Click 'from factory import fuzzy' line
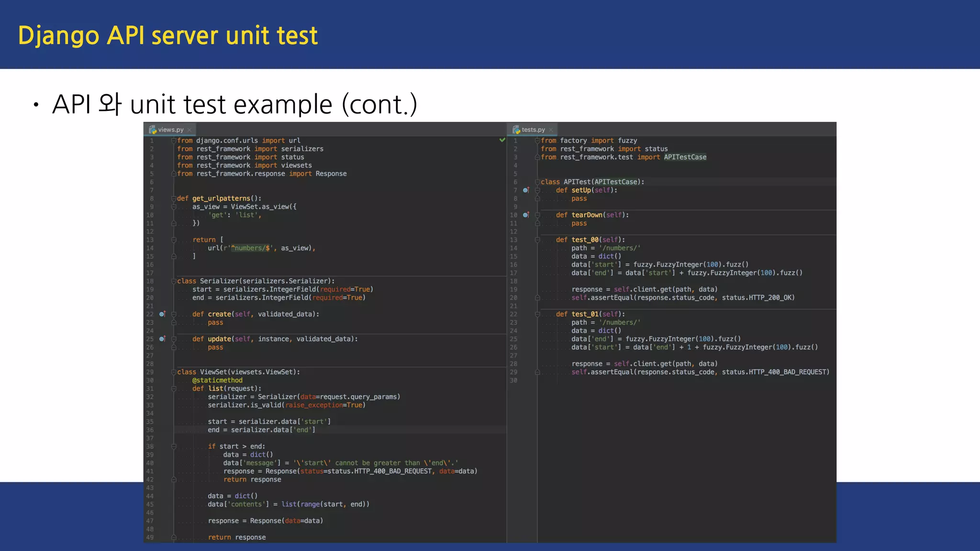 tap(589, 141)
